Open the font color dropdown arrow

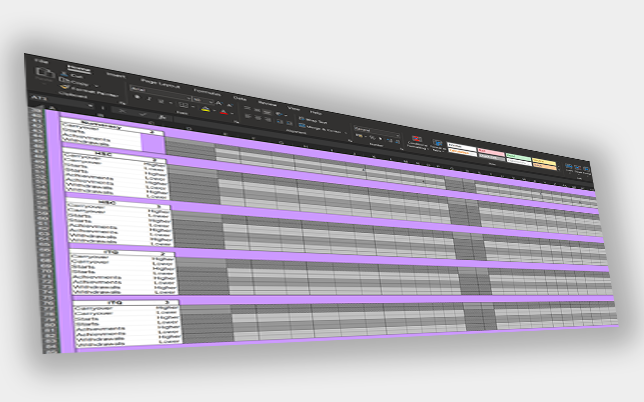(x=232, y=113)
